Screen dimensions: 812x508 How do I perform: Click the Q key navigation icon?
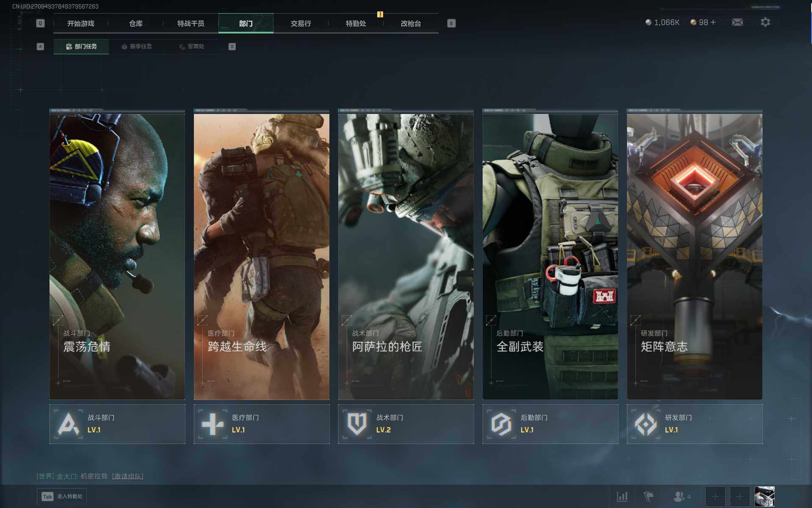(40, 23)
